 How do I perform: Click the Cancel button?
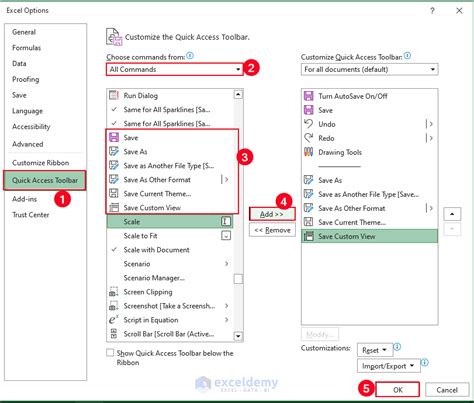(447, 390)
